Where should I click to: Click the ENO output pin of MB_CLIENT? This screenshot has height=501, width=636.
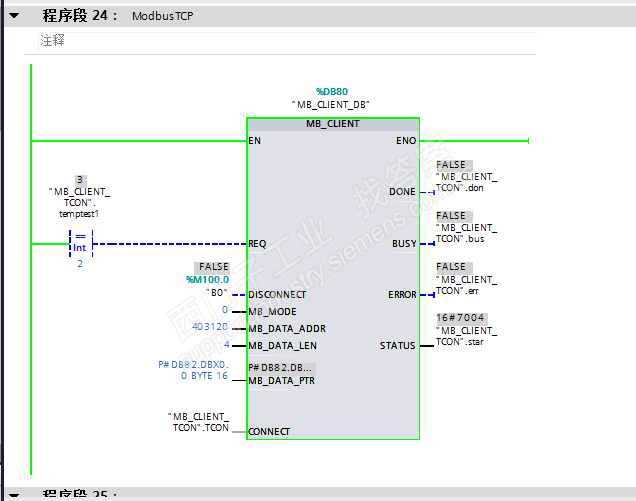pos(406,141)
